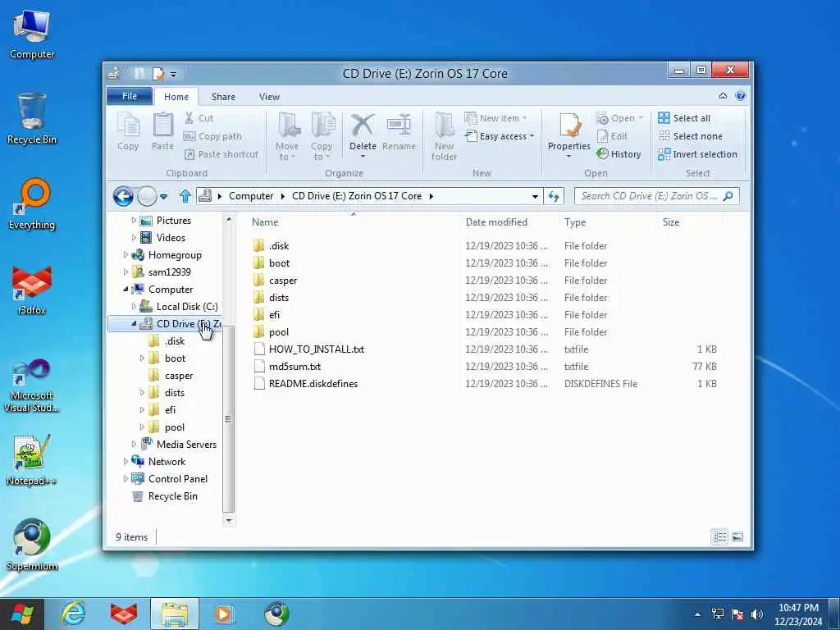Click the Paste ribbon icon
The height and width of the screenshot is (630, 840).
[163, 132]
